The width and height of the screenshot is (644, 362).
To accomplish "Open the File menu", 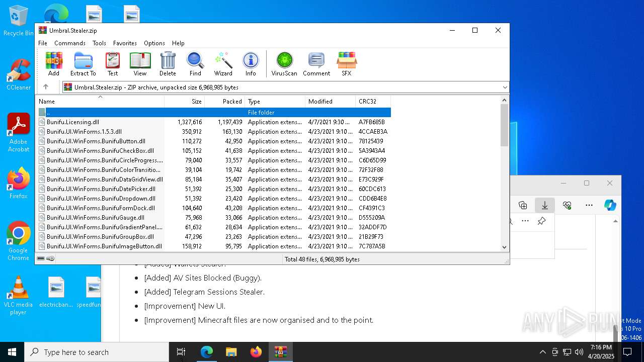I will click(43, 43).
